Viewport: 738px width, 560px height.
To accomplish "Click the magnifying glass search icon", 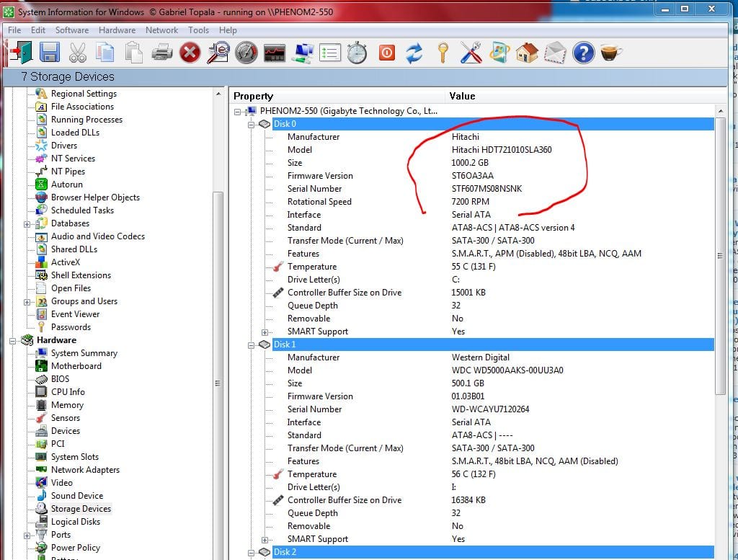I will (218, 52).
